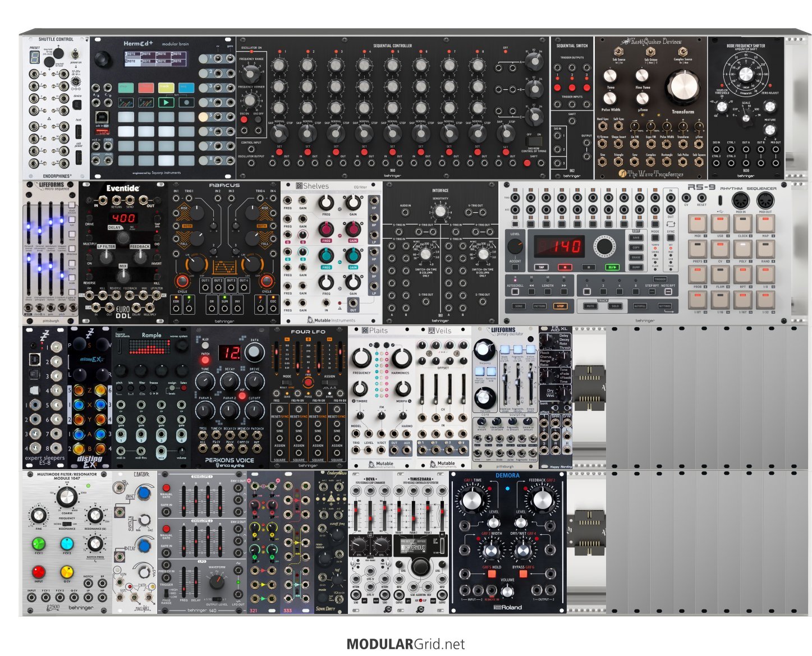The height and width of the screenshot is (656, 812).
Task: Select the yellow track button on Hermod+
Action: click(166, 88)
